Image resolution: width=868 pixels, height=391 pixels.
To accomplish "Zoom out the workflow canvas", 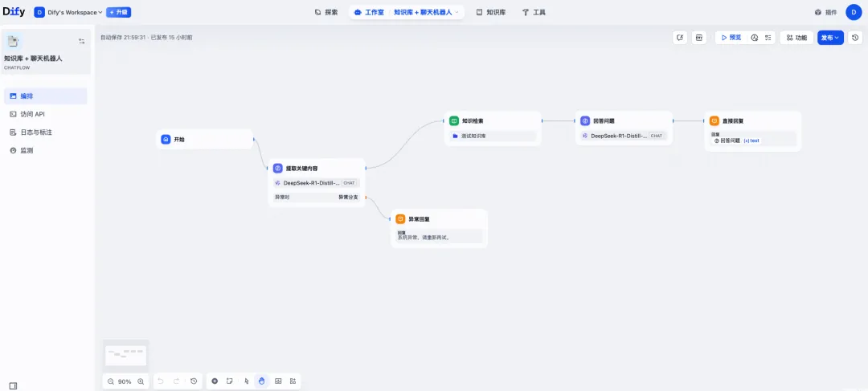I will 111,381.
